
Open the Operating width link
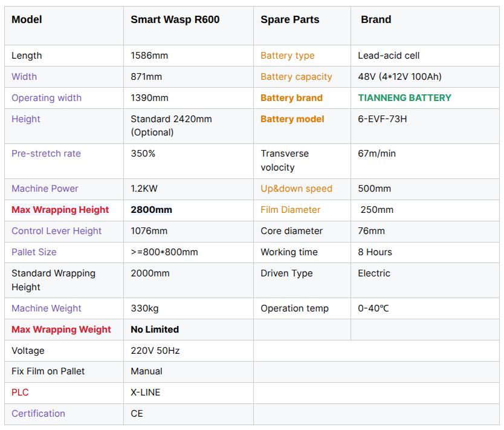pyautogui.click(x=47, y=98)
